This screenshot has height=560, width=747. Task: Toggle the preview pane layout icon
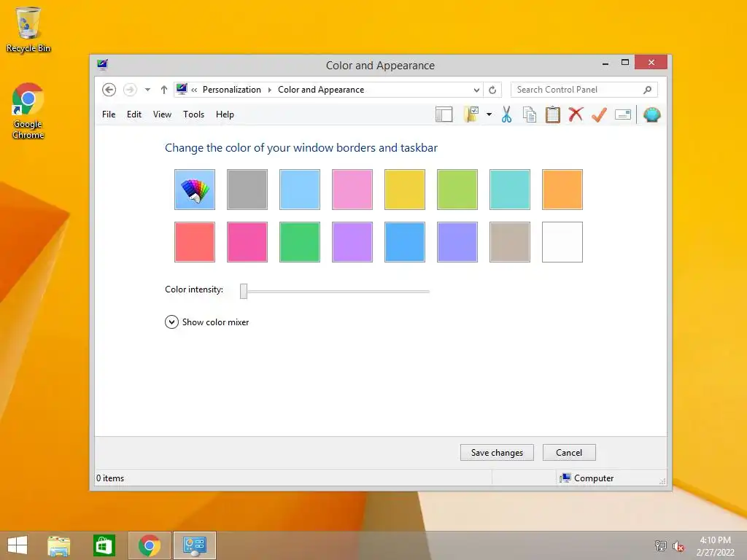coord(444,114)
